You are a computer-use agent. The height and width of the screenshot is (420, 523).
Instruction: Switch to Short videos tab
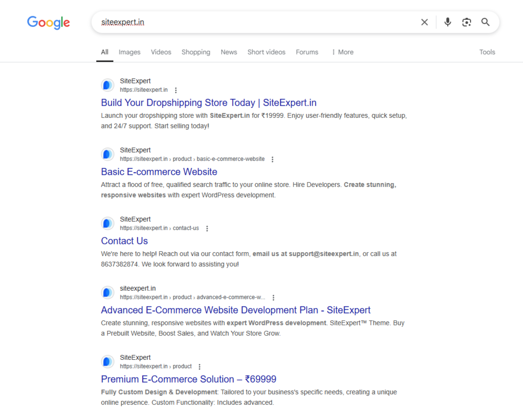pyautogui.click(x=266, y=52)
